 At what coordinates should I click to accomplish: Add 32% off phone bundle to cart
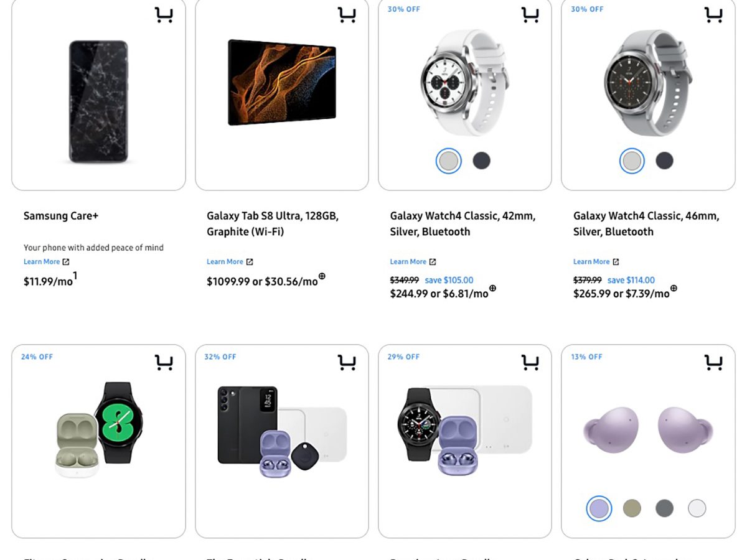pos(347,362)
